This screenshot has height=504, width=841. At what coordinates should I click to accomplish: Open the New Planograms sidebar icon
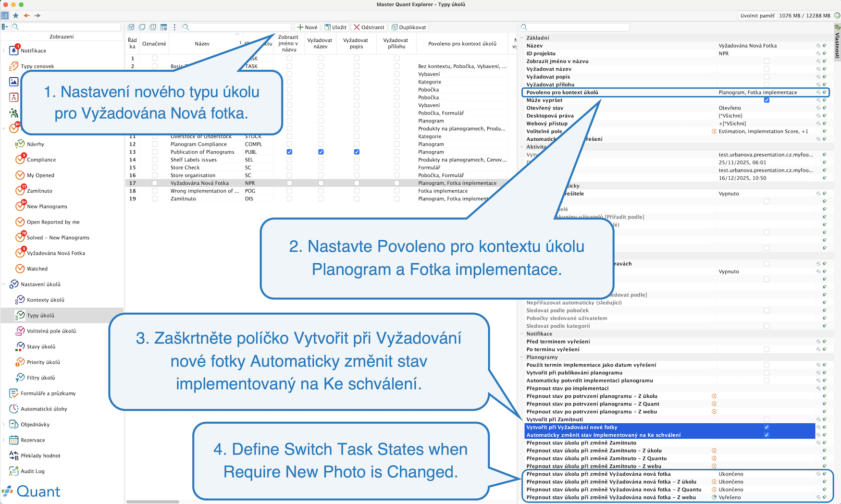click(x=20, y=206)
